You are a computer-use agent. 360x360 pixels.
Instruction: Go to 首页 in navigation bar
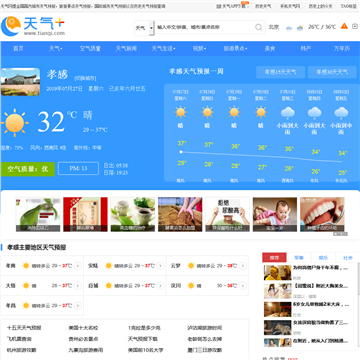[18, 49]
